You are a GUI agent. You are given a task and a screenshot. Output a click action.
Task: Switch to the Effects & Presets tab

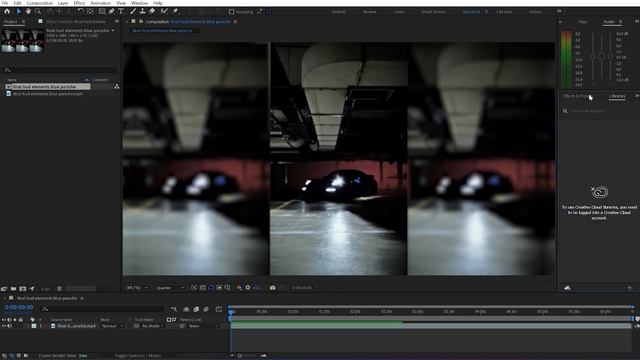point(577,96)
